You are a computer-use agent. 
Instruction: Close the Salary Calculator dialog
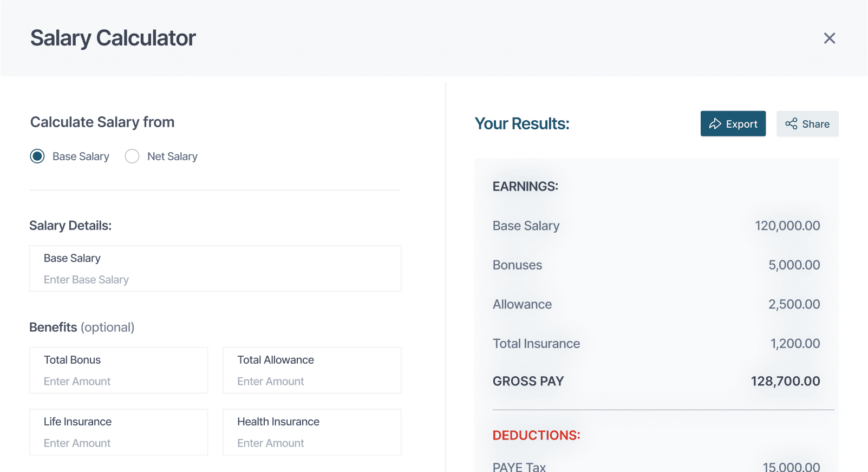pyautogui.click(x=829, y=38)
